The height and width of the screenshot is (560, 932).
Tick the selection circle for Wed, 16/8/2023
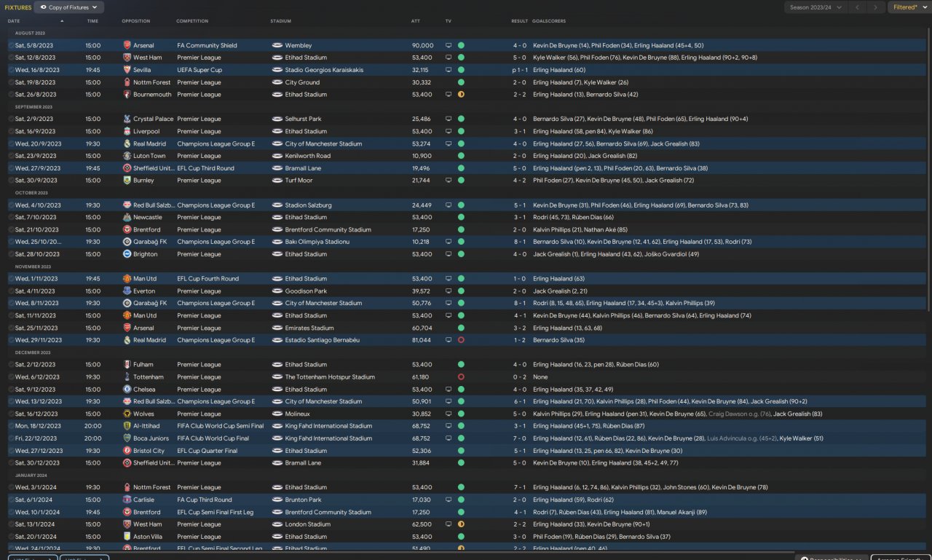click(x=11, y=70)
